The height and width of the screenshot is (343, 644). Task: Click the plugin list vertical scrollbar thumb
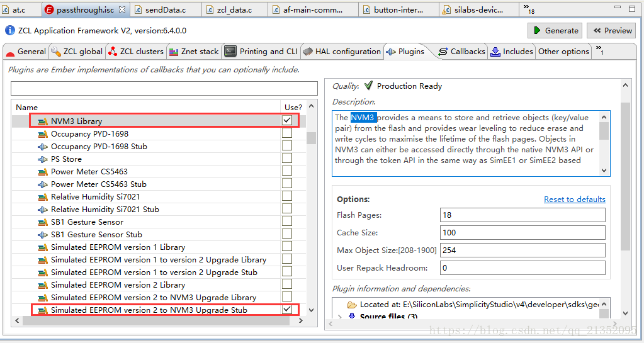(x=312, y=138)
